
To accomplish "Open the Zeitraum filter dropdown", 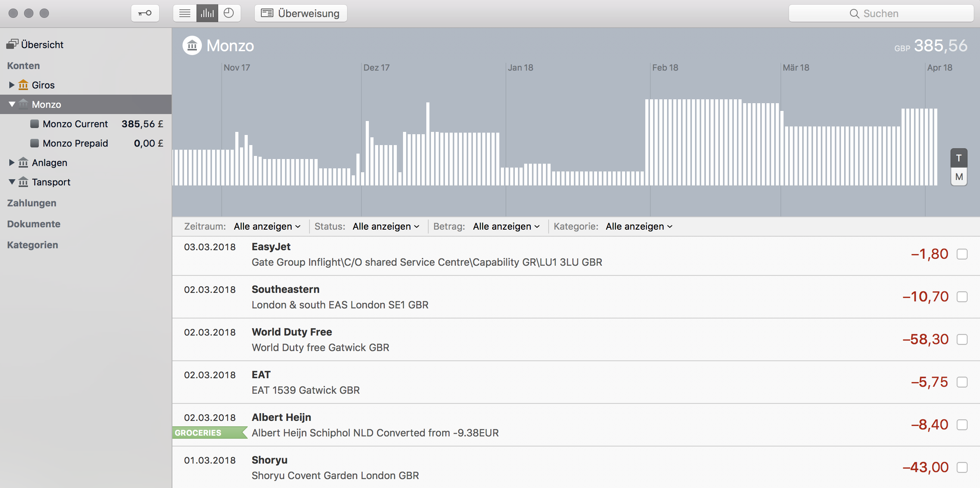I will point(267,227).
